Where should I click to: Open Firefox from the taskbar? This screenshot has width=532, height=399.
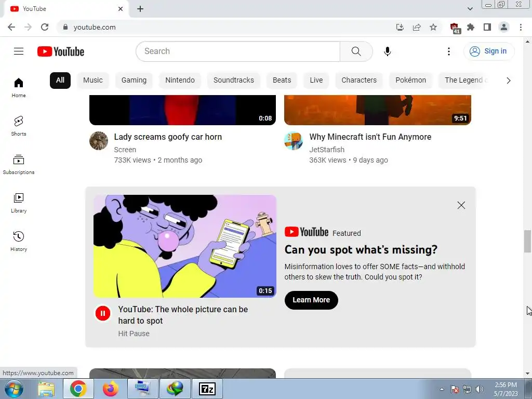111,389
